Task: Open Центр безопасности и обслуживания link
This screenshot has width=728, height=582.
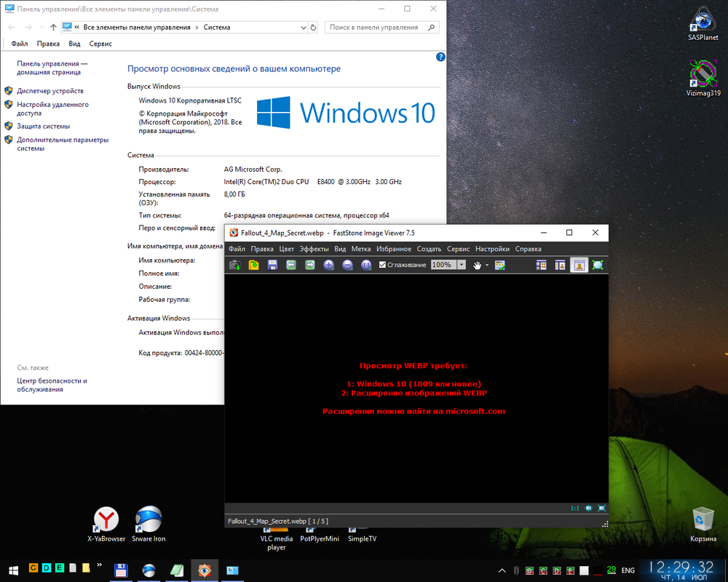Action: coord(52,385)
